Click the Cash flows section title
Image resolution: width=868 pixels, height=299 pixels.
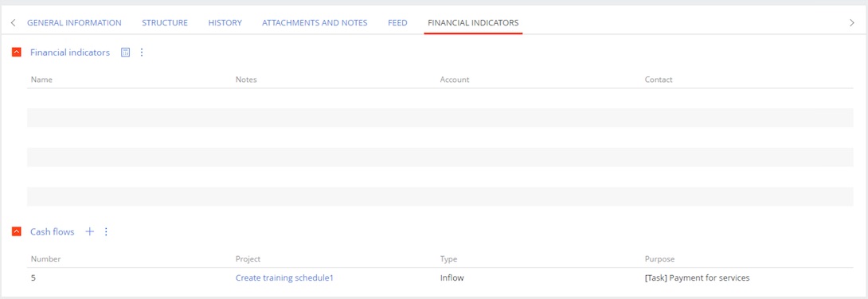(52, 232)
